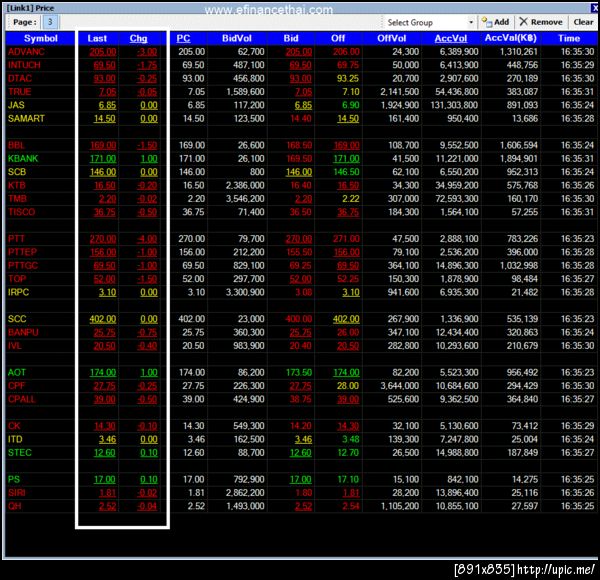Click TMB offer price 2.22
The image size is (600, 580).
coord(351,199)
